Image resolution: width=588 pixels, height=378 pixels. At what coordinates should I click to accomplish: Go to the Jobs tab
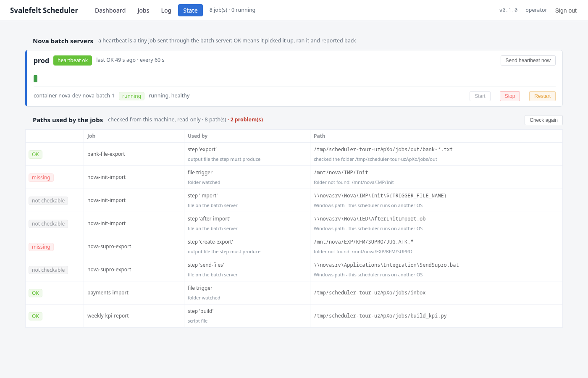click(x=143, y=10)
